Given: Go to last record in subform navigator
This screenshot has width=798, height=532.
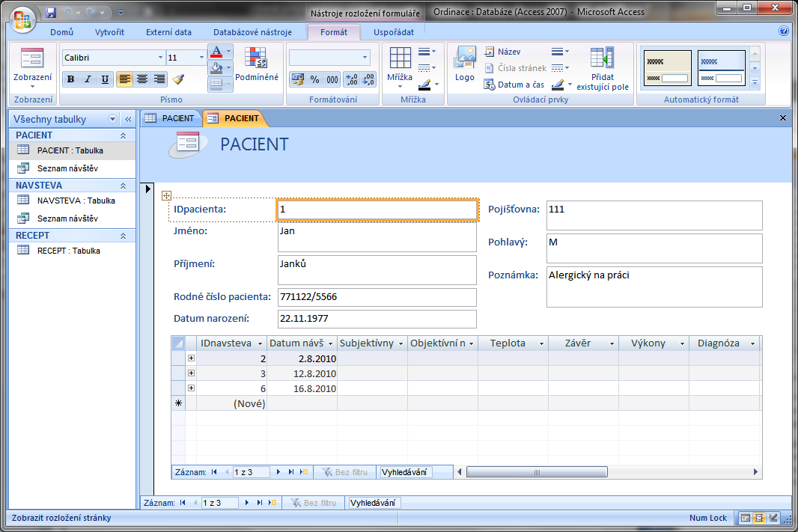Looking at the screenshot, I should pyautogui.click(x=291, y=472).
